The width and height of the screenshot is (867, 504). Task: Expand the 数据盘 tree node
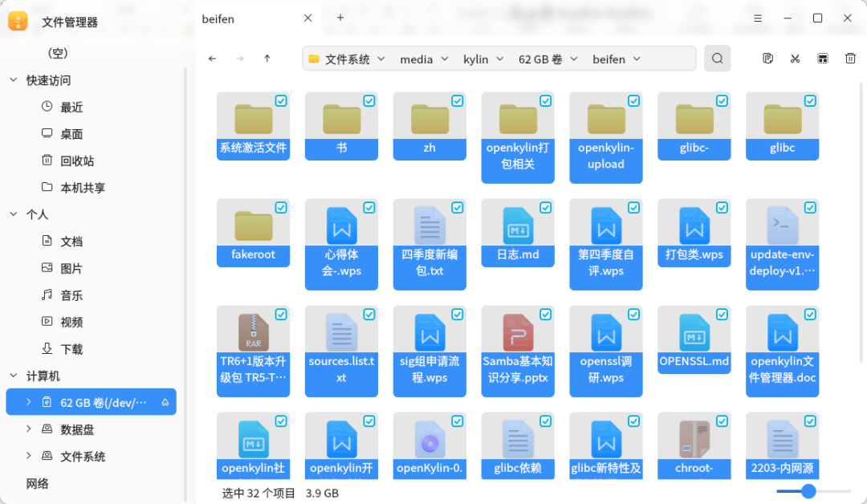(29, 429)
